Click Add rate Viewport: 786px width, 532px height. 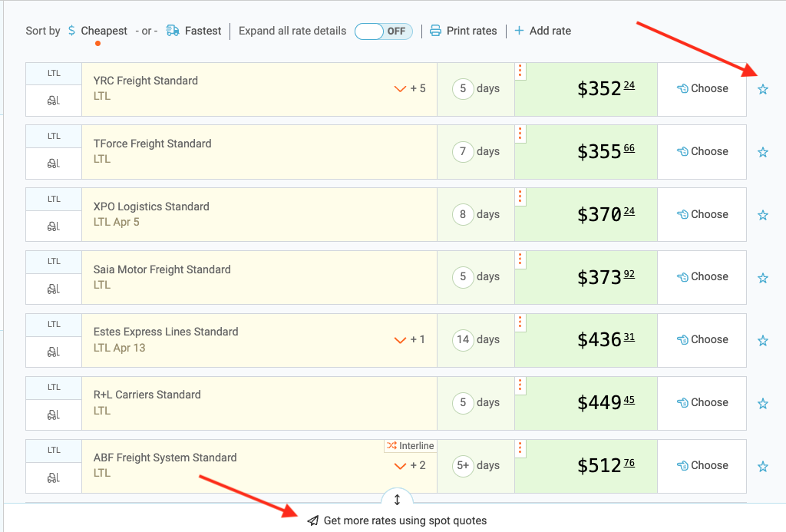point(550,31)
